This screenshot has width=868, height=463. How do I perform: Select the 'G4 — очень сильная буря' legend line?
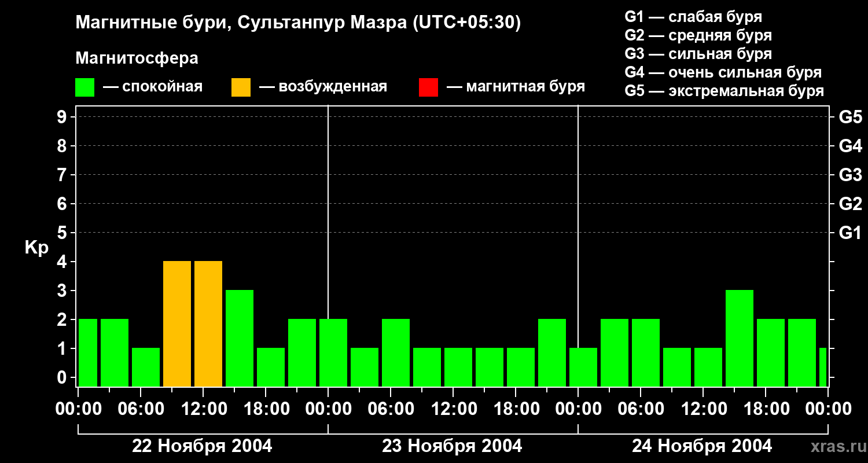[723, 72]
